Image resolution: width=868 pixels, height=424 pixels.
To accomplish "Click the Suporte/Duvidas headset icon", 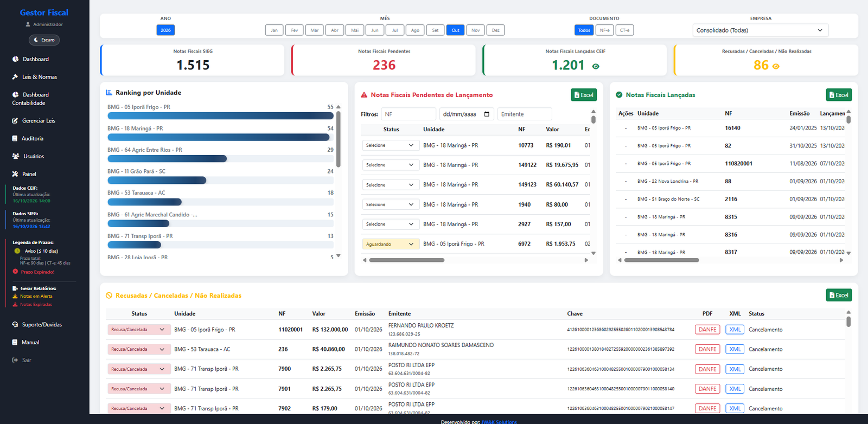I will pyautogui.click(x=15, y=325).
